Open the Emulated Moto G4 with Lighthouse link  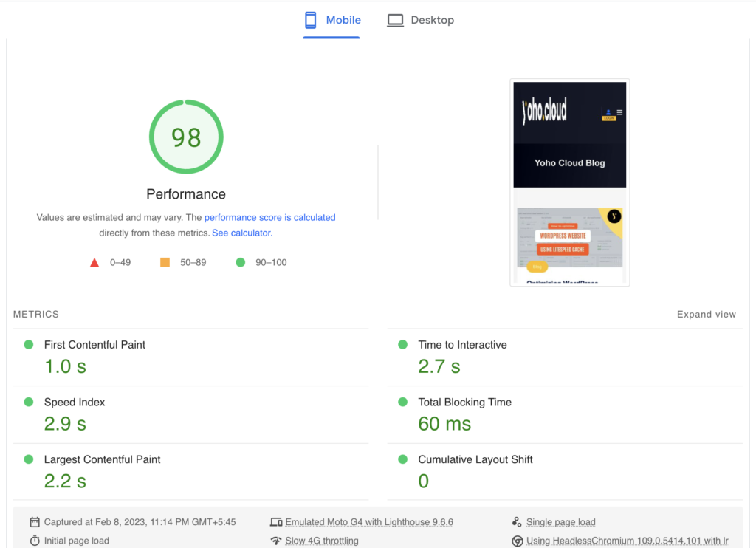(368, 521)
